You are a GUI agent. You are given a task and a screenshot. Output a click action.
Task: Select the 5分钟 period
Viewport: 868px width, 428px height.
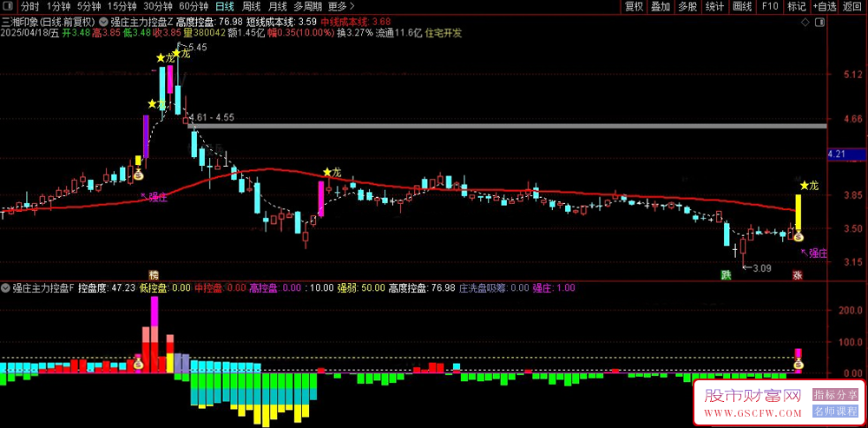tap(89, 7)
